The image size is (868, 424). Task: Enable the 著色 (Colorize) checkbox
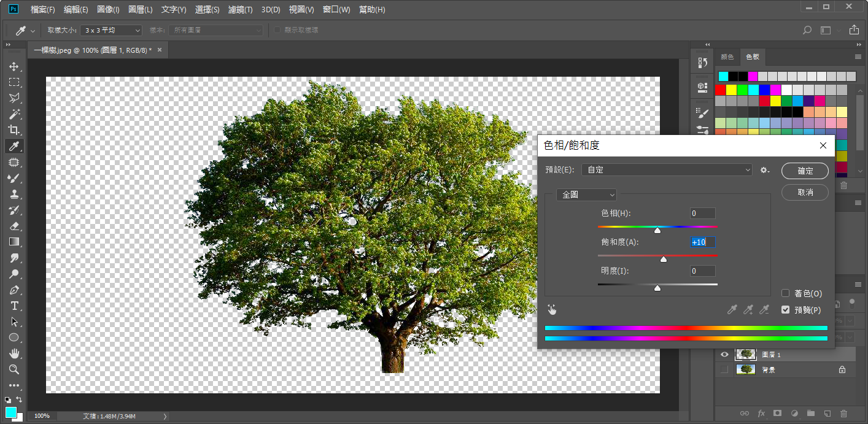click(785, 293)
